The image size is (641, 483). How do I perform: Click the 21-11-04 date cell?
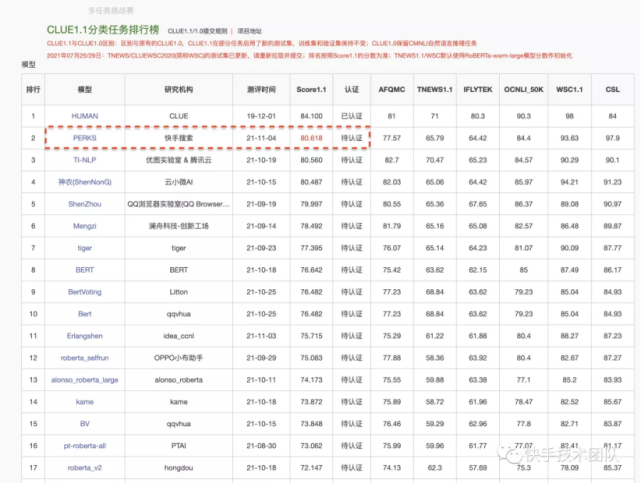261,138
